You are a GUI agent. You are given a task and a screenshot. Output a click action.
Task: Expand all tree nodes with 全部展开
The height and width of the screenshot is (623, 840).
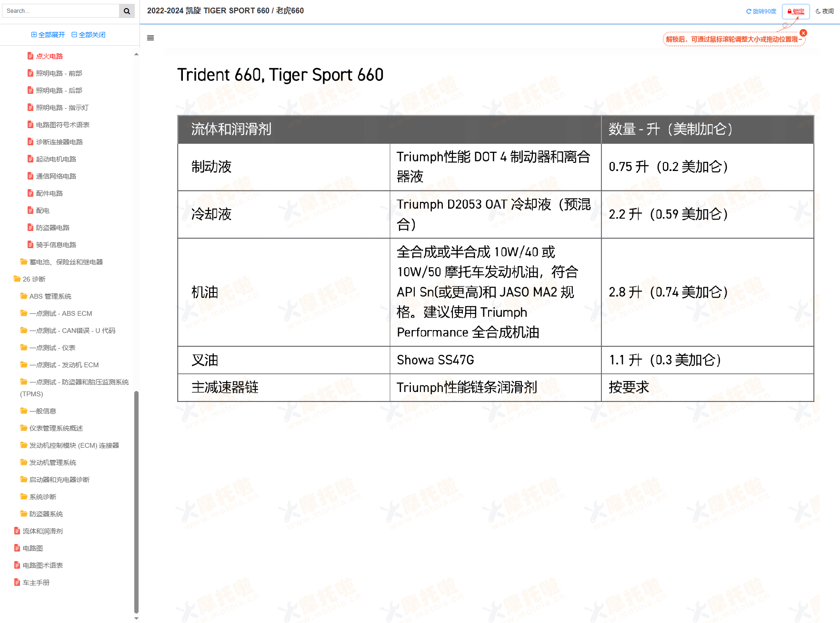pyautogui.click(x=48, y=35)
